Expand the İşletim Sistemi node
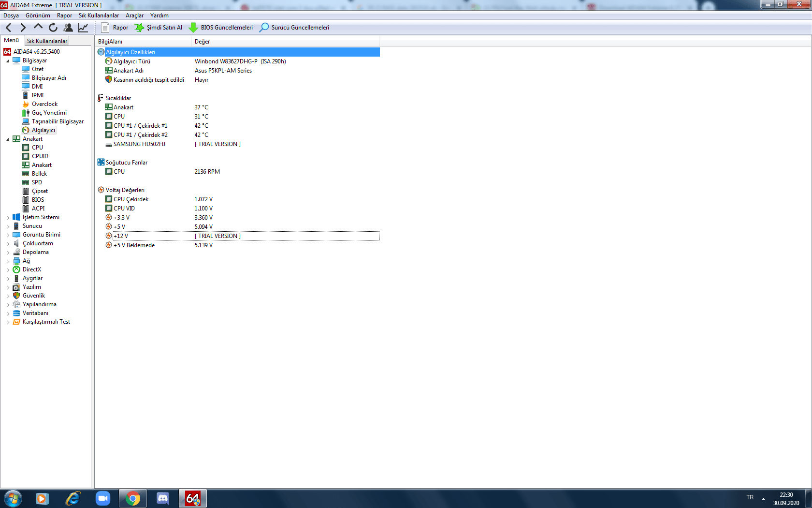 8,218
